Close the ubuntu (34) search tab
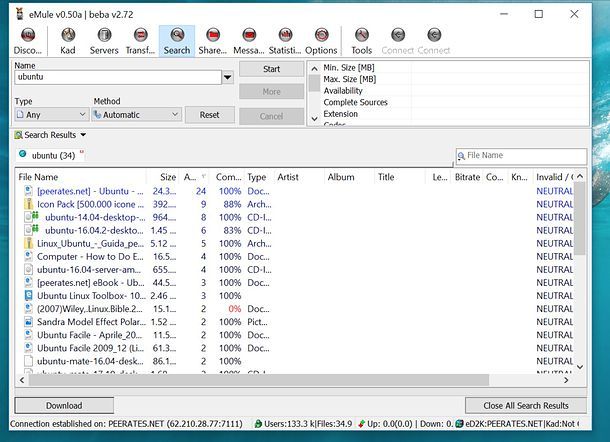 click(x=82, y=152)
